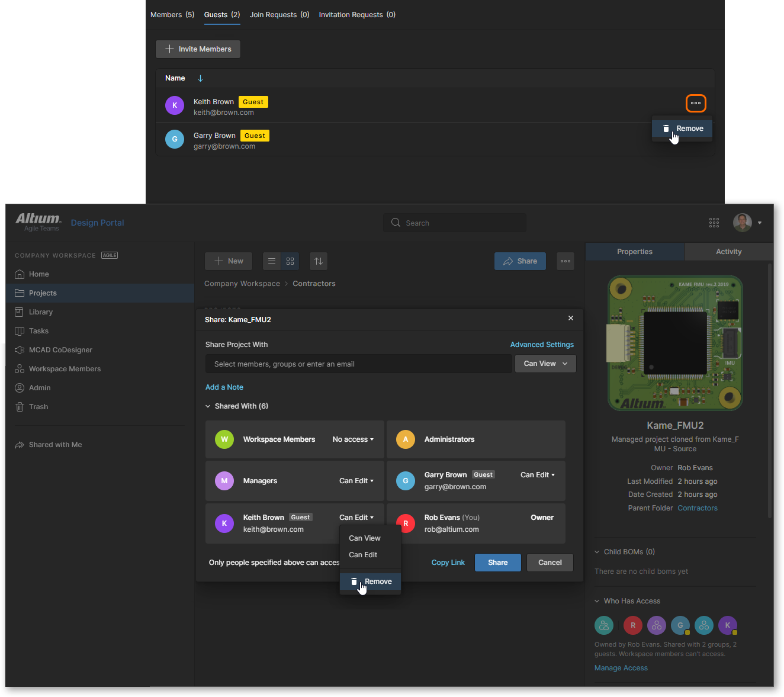784x697 pixels.
Task: Open the apps grid launcher icon
Action: [x=714, y=223]
